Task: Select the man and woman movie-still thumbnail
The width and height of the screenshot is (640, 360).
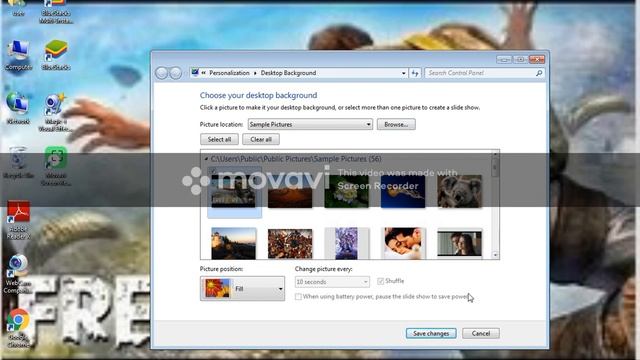Action: click(x=459, y=244)
